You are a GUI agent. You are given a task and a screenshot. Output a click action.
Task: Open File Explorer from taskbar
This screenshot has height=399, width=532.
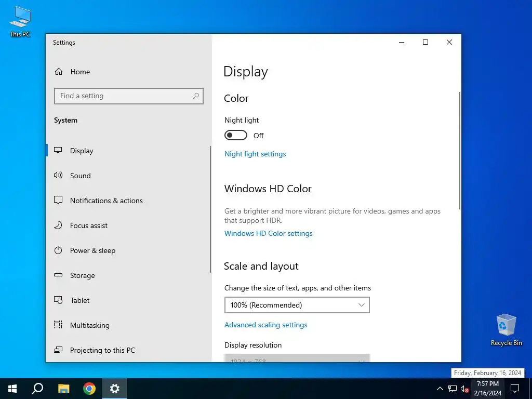pos(63,389)
